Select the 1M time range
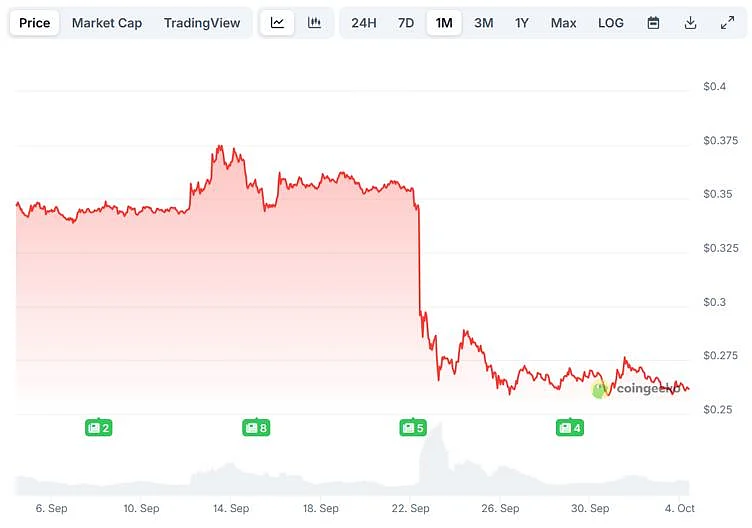 [x=444, y=23]
